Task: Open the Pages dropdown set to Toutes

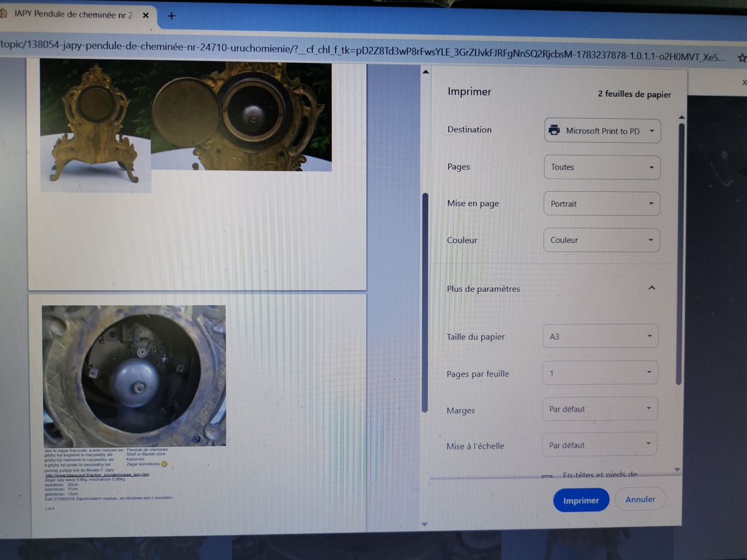Action: 602,167
